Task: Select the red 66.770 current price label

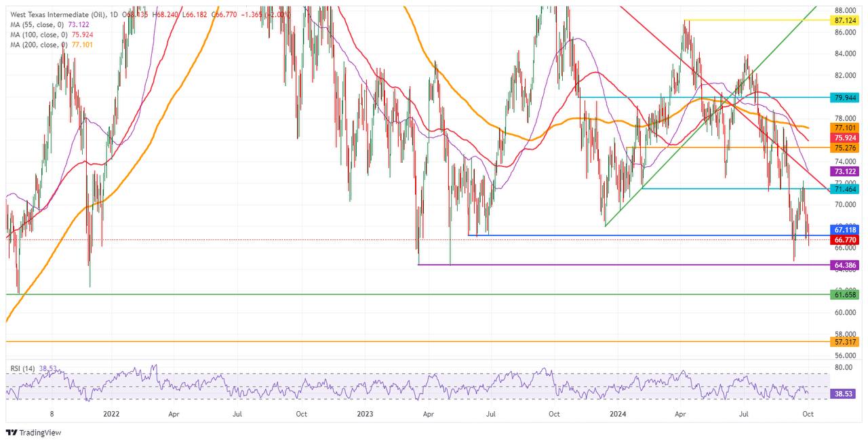Action: pyautogui.click(x=844, y=239)
